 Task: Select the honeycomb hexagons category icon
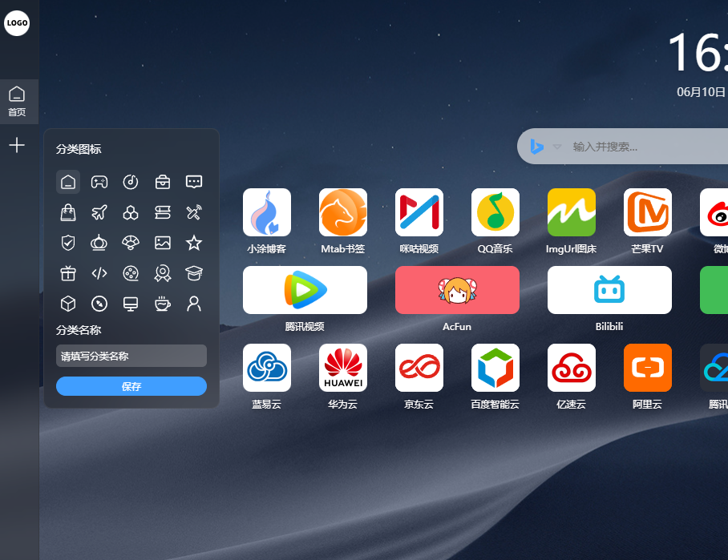pyautogui.click(x=131, y=212)
